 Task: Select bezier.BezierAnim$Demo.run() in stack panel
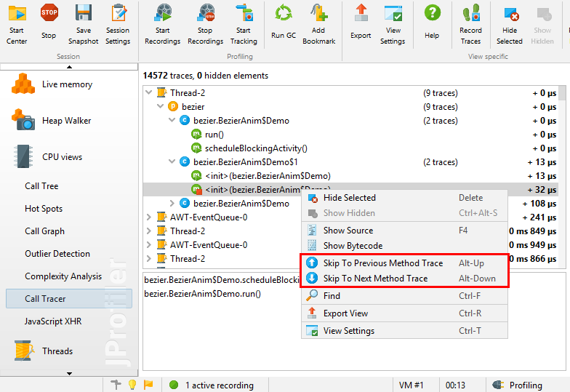[x=202, y=294]
